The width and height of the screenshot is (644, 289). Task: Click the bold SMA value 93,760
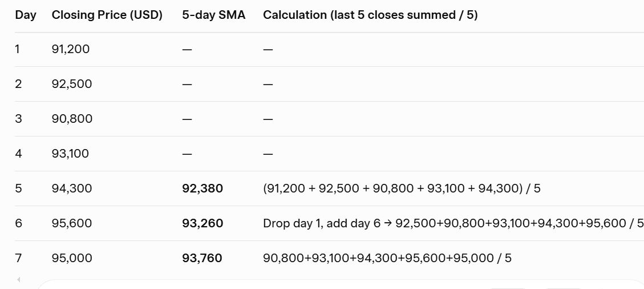[x=202, y=258]
